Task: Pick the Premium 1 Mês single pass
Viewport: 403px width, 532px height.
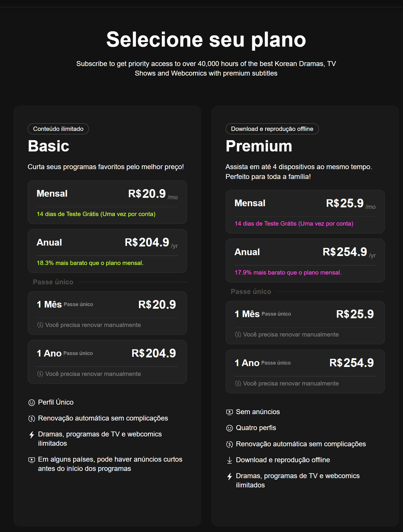Action: pos(305,322)
